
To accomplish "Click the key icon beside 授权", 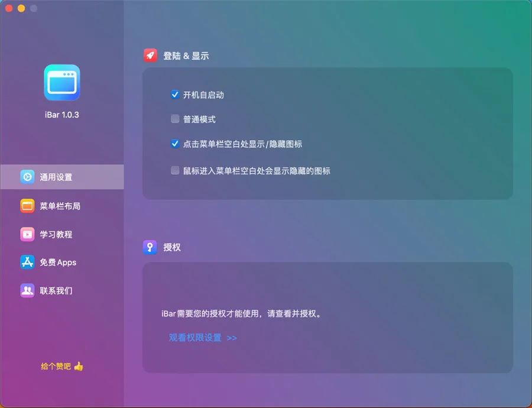I will (x=150, y=247).
